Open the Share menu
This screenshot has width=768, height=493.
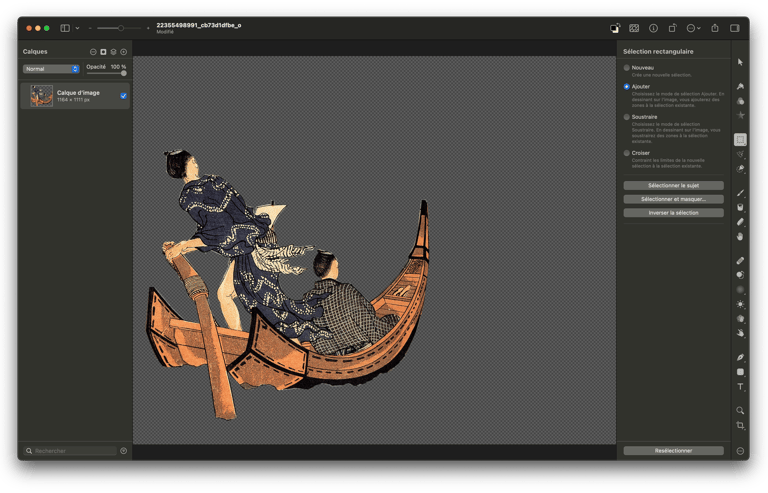[715, 28]
